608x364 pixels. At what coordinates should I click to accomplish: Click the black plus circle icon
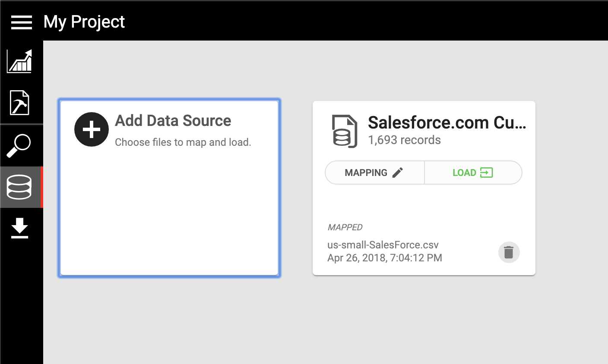coord(91,129)
